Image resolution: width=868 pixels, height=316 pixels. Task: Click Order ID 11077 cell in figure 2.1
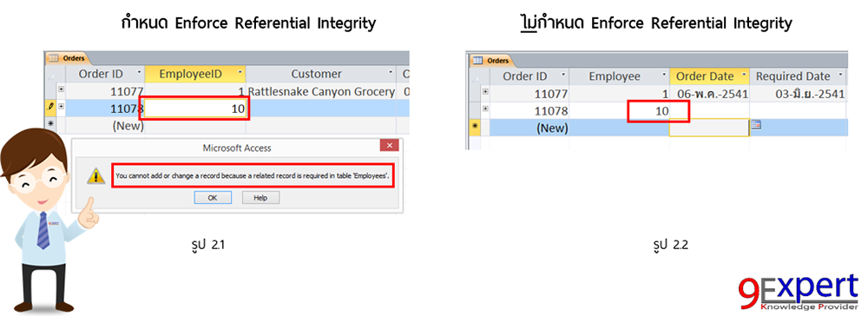[105, 91]
